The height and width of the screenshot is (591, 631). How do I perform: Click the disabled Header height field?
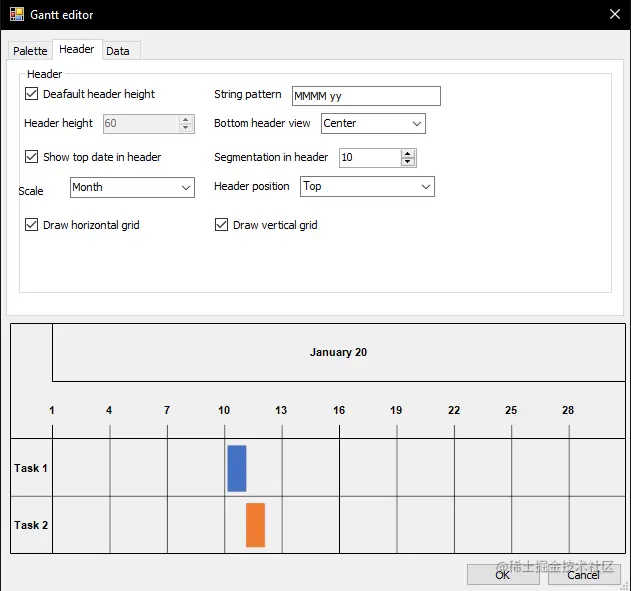(x=141, y=124)
